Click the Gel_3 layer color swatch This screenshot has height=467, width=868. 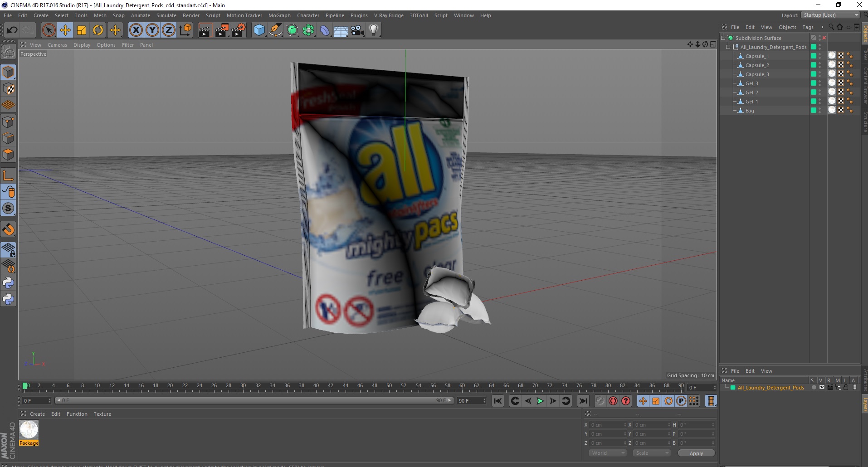point(814,83)
